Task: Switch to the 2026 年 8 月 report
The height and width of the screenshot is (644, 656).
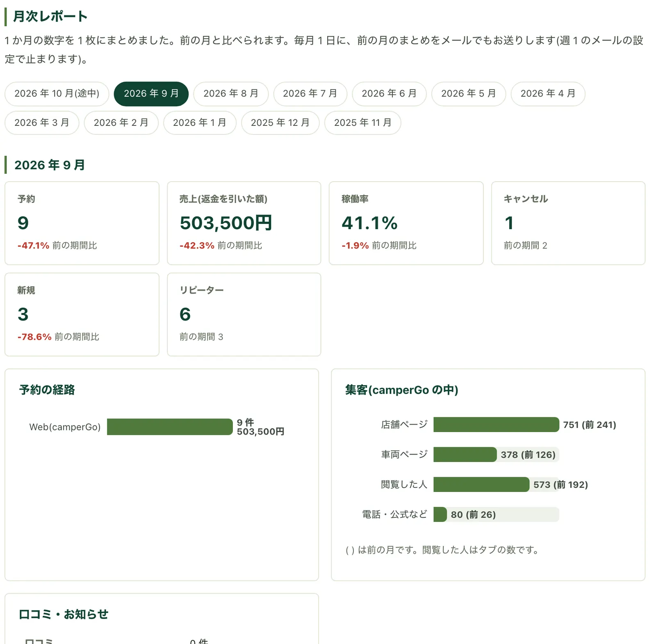Action: (x=231, y=94)
